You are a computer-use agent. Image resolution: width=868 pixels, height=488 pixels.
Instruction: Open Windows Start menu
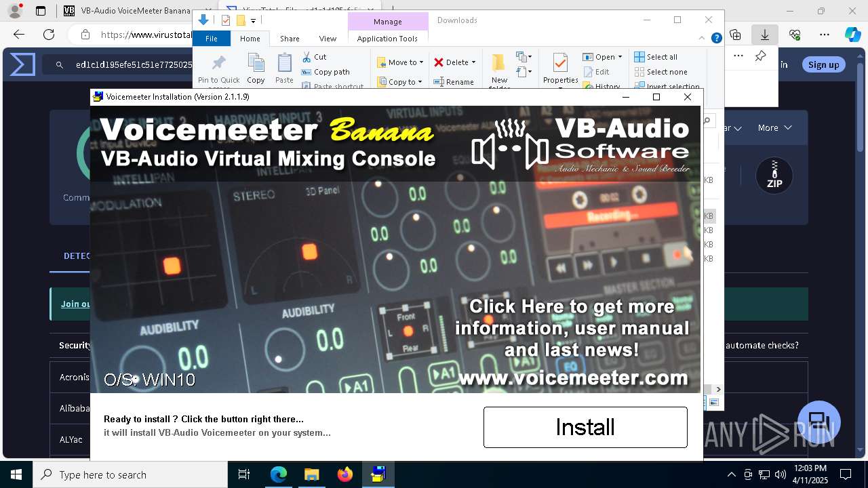[x=16, y=474]
